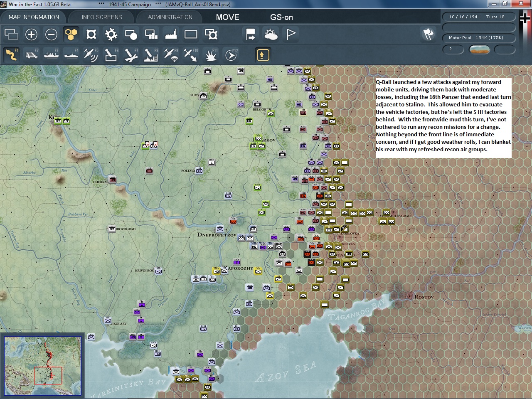This screenshot has height=399, width=532.
Task: Click the overlapping windows toolbar icon
Action: pos(11,34)
